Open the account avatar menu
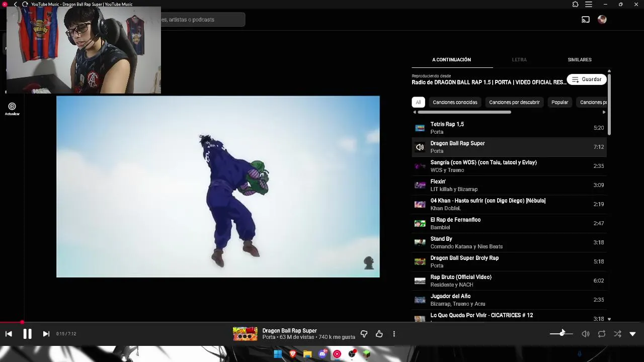Screen dimensions: 644x362 (x=602, y=20)
